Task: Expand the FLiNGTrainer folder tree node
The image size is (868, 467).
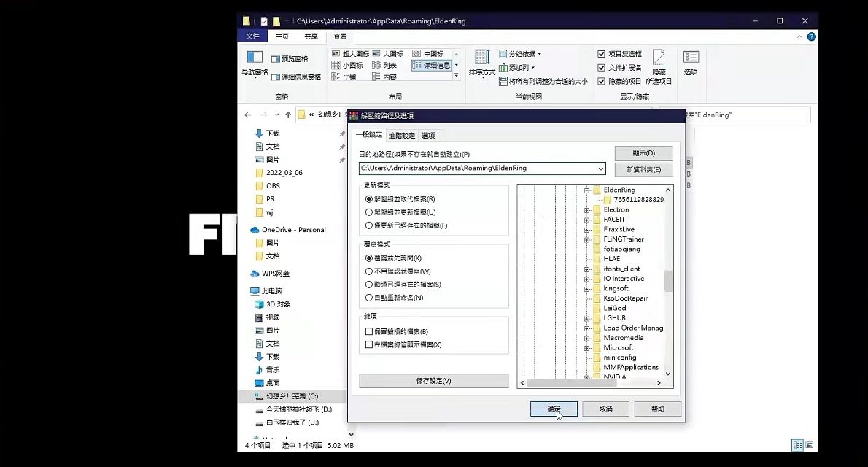Action: (x=586, y=239)
